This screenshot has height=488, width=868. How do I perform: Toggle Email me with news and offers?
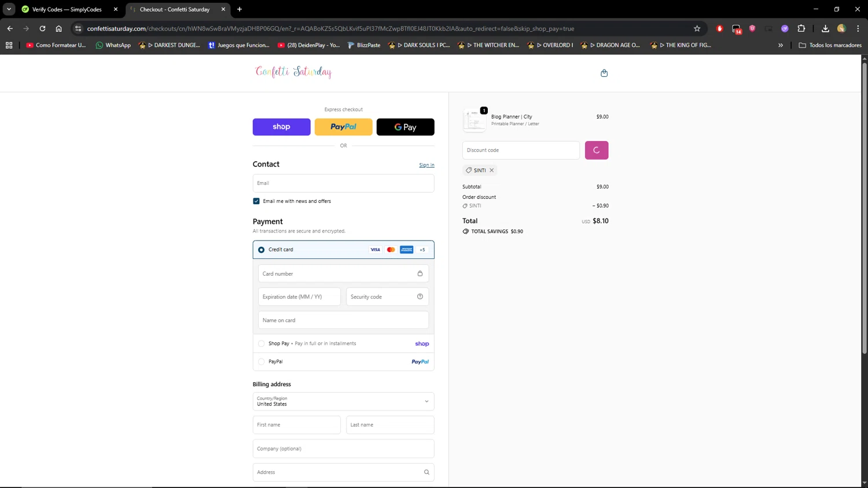(x=256, y=201)
